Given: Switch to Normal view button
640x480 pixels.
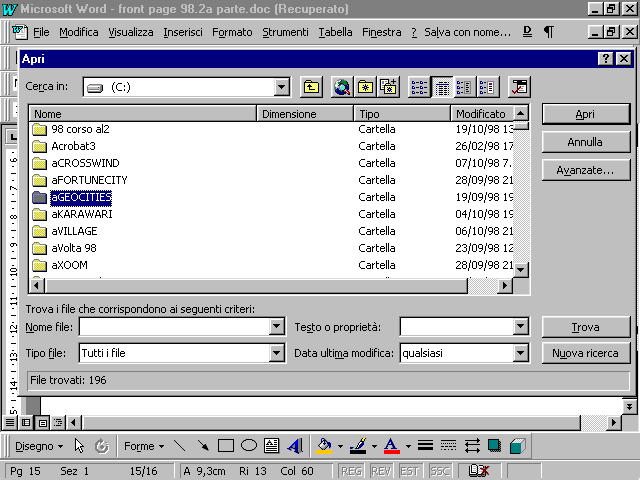Looking at the screenshot, I should click(x=10, y=422).
